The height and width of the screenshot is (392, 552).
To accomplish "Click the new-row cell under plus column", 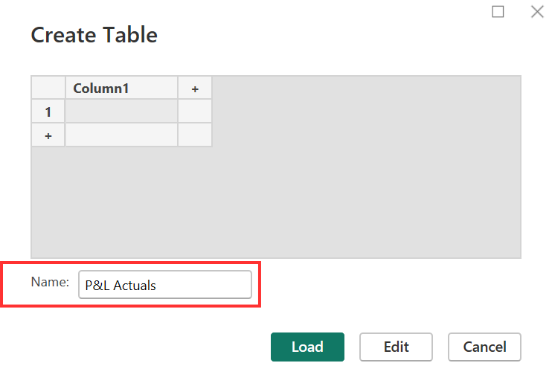I will (195, 135).
